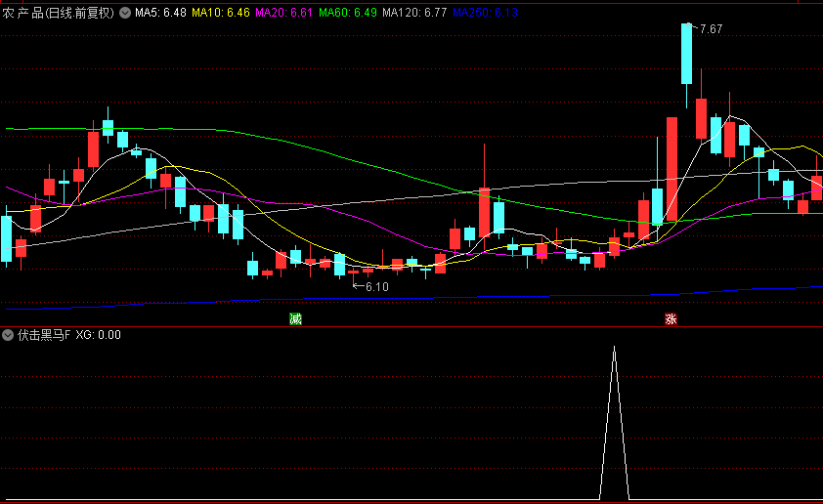The height and width of the screenshot is (504, 823).
Task: Select the 农产品(日线.前复权) chart title
Action: (x=59, y=13)
